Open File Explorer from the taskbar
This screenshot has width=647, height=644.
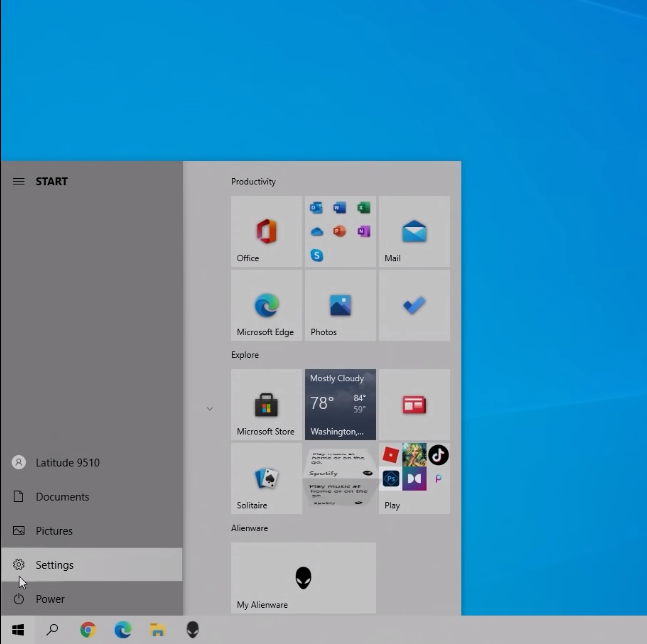pyautogui.click(x=158, y=630)
